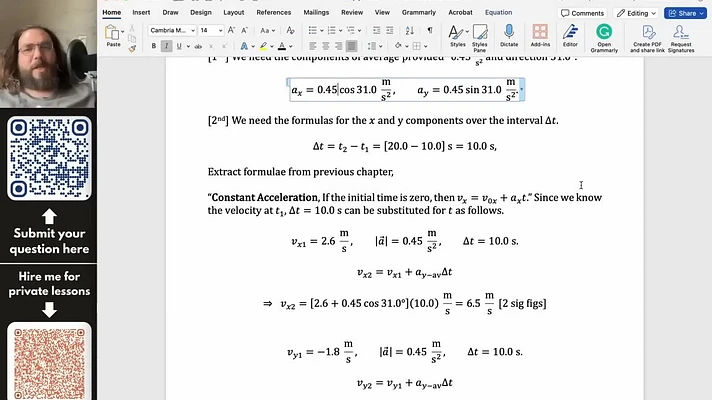Click the blue Share button
Viewport: 712px width, 400px height.
[685, 13]
